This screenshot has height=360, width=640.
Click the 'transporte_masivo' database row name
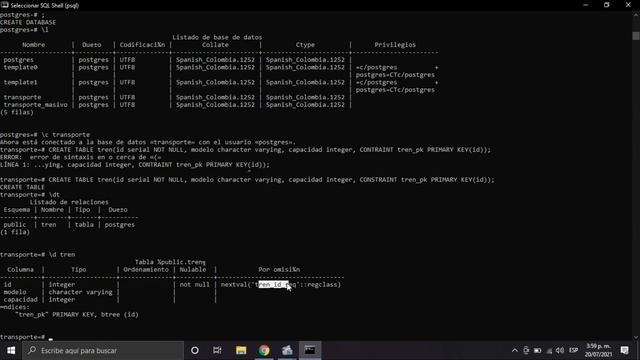point(36,104)
